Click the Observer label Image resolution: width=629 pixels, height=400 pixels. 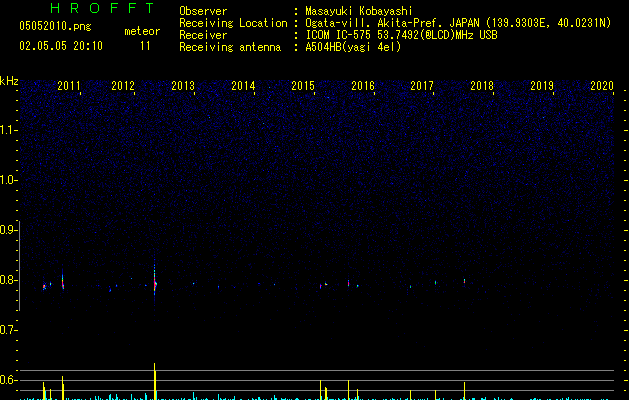tap(203, 11)
